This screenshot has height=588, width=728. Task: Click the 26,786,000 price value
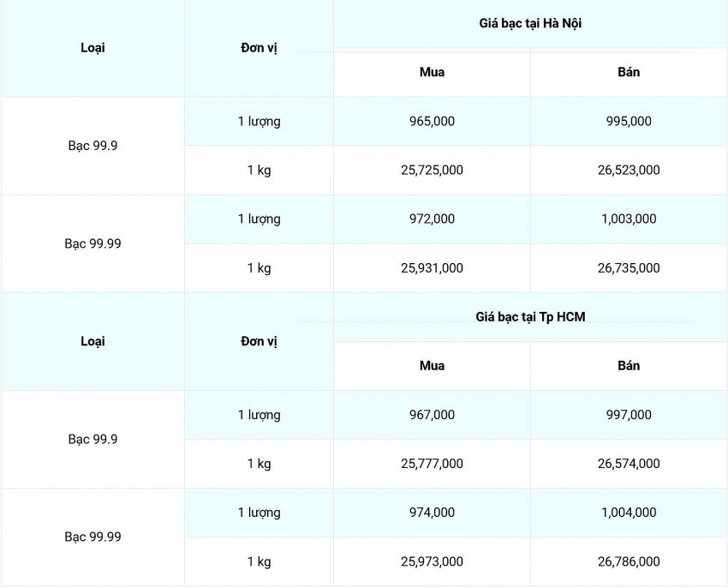629,561
